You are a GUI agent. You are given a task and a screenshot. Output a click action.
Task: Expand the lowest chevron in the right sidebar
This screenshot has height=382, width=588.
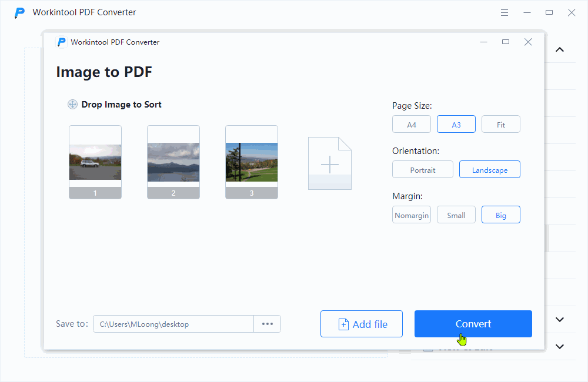(x=559, y=347)
